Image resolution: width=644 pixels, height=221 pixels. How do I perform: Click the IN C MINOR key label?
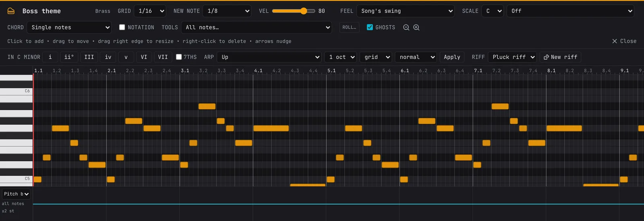coord(24,57)
